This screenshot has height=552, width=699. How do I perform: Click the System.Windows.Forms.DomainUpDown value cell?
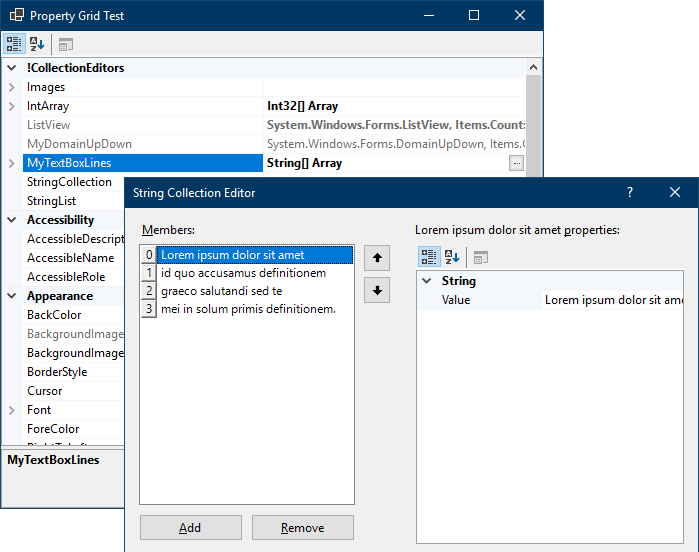pyautogui.click(x=395, y=144)
